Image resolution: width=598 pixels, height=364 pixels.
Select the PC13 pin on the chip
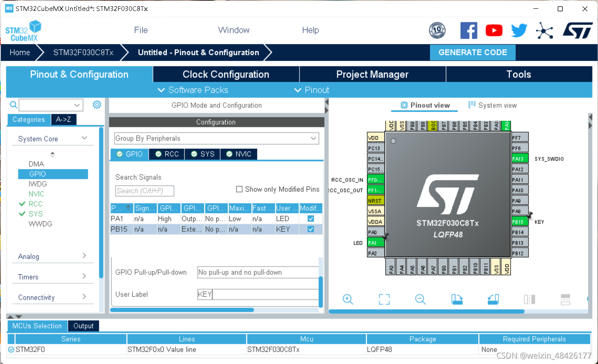[x=376, y=148]
